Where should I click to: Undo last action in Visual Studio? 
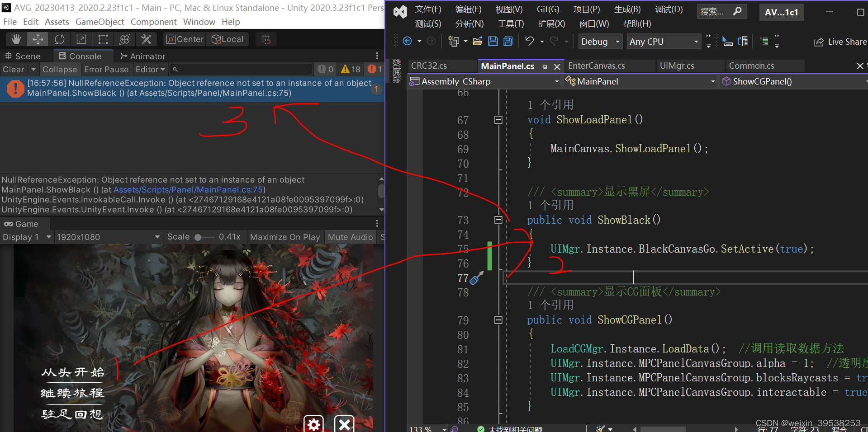point(529,41)
